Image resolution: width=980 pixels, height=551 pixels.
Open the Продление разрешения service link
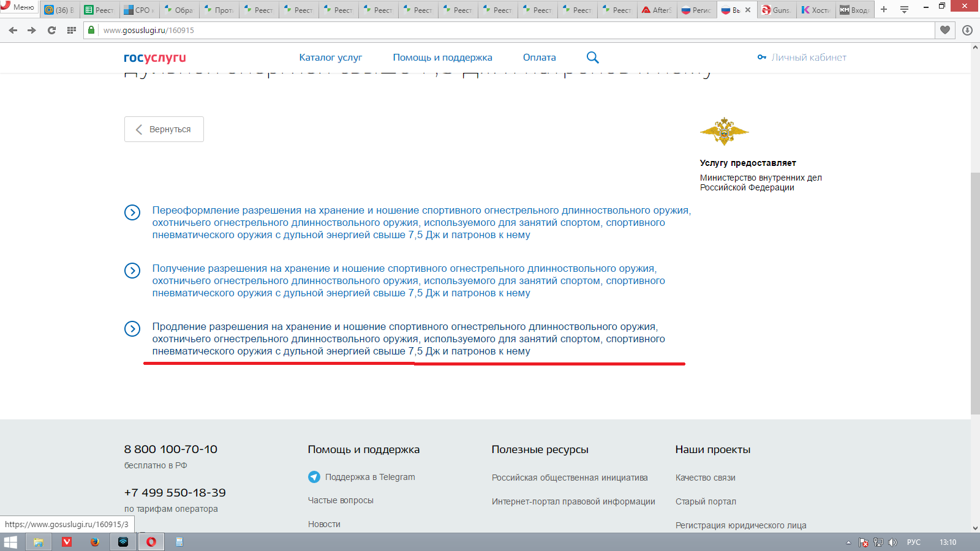click(x=409, y=339)
